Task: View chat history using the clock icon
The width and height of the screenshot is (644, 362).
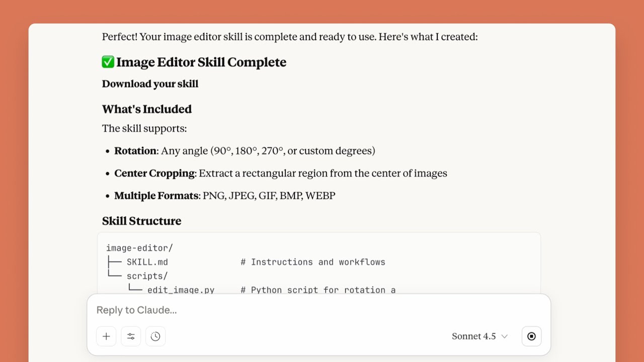Action: tap(155, 336)
